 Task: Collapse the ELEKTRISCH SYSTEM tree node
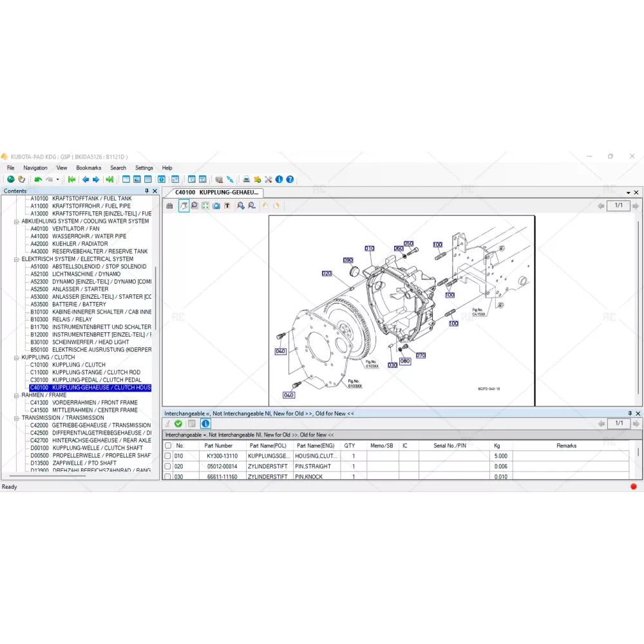[16, 259]
